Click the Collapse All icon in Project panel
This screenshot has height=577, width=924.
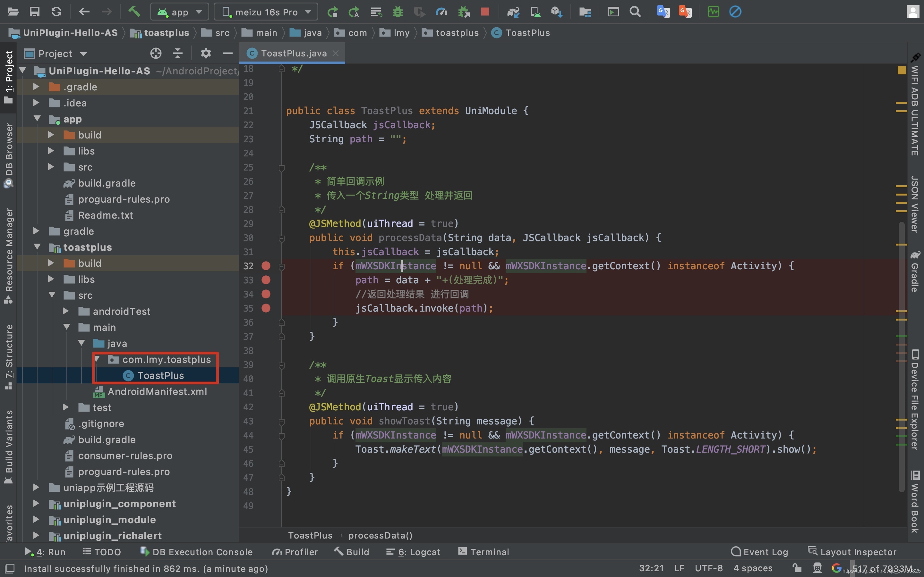pyautogui.click(x=177, y=53)
